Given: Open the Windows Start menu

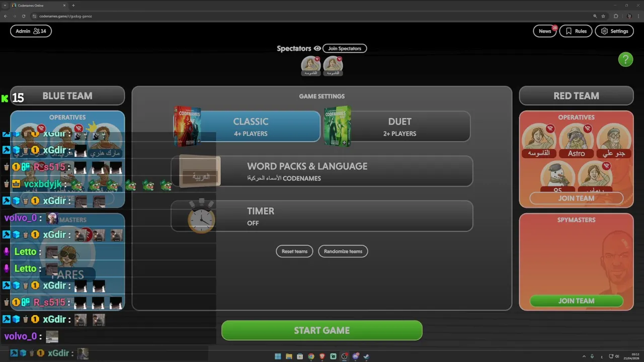Looking at the screenshot, I should (278, 356).
